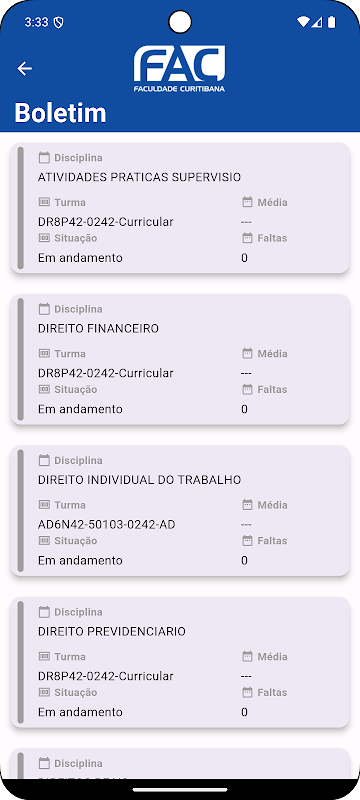Tap partially visible bottom discipline card
This screenshot has width=360, height=800.
[180, 764]
